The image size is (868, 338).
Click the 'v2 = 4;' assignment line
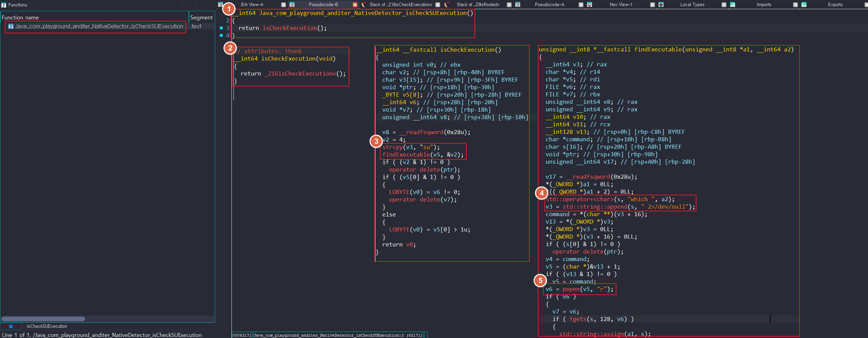[x=394, y=140]
